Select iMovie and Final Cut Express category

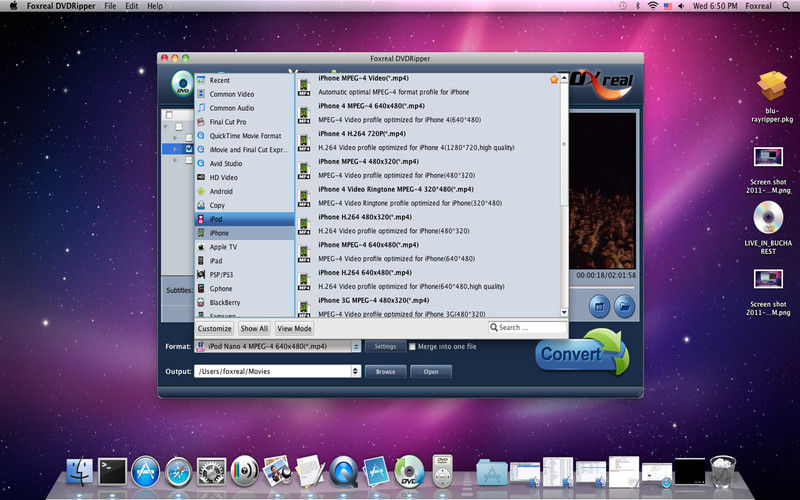[x=244, y=150]
